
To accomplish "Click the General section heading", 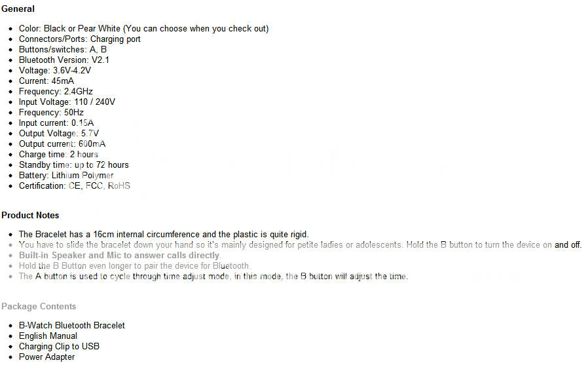I will (x=18, y=9).
